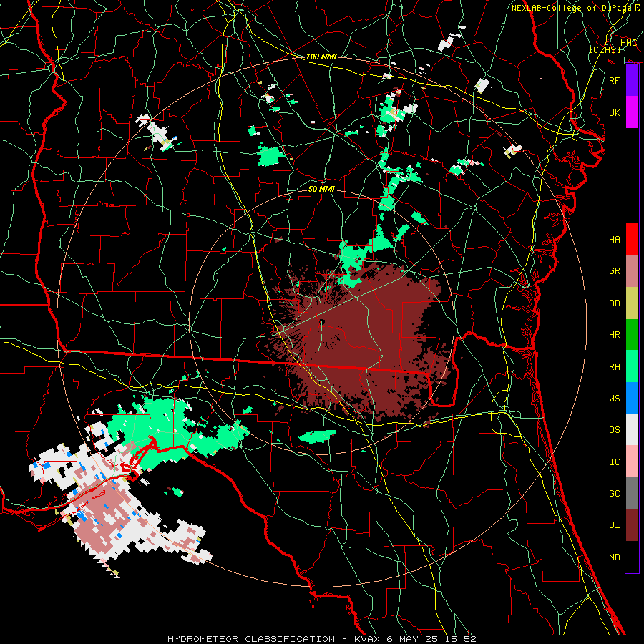Click the GR pink-brown legend swatch
The height and width of the screenshot is (644, 644).
coord(632,270)
